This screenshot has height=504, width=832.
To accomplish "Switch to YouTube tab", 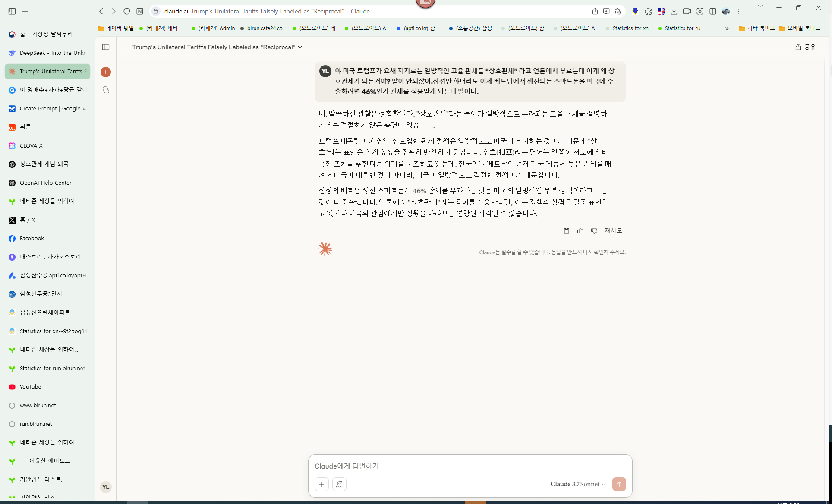I will (47, 387).
